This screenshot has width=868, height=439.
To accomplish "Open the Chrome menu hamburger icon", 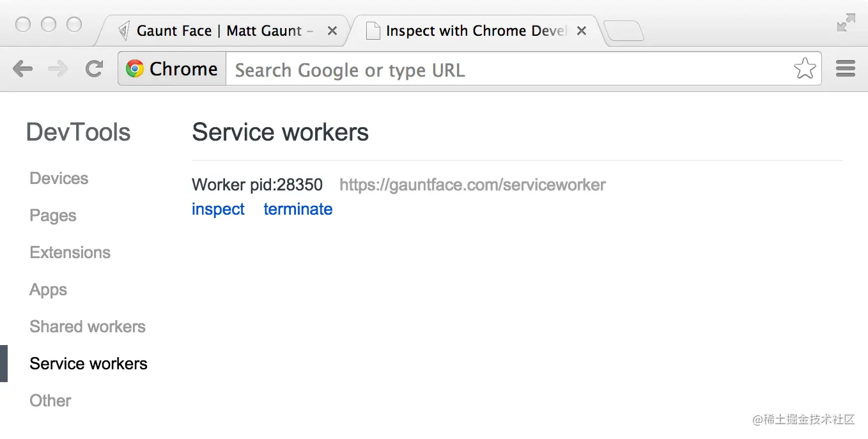I will coord(845,68).
